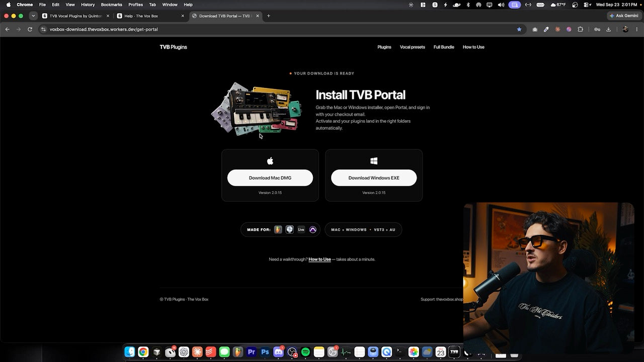Viewport: 644px width, 362px height.
Task: Open the Extensions puzzle menu
Action: (581, 30)
